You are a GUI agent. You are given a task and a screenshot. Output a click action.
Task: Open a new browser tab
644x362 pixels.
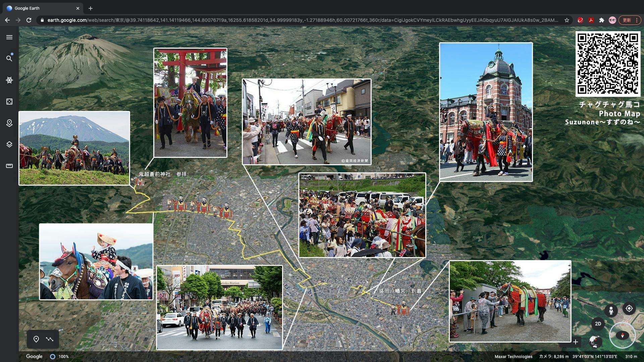(91, 8)
